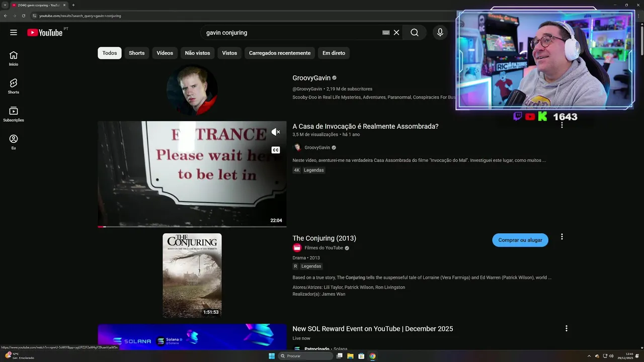Open the Solana sponsored ad thumbnail
Image resolution: width=644 pixels, height=362 pixels.
[x=192, y=337]
